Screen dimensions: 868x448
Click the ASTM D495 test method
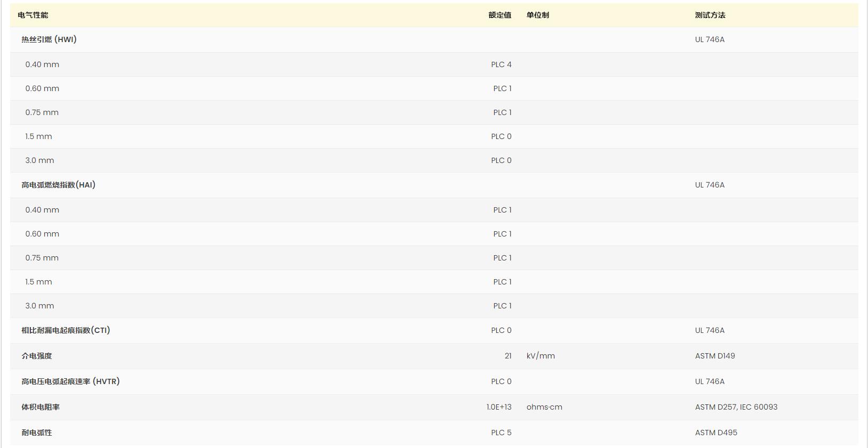tap(716, 433)
